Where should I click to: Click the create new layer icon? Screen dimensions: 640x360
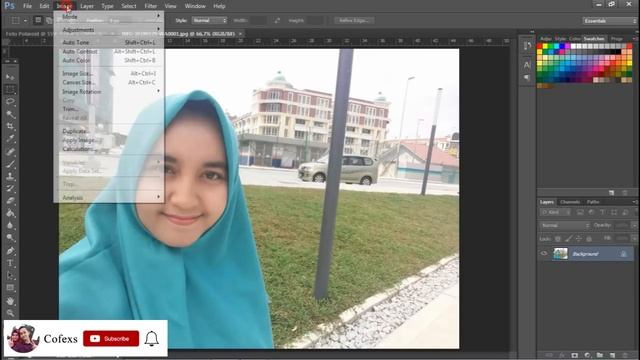612,356
